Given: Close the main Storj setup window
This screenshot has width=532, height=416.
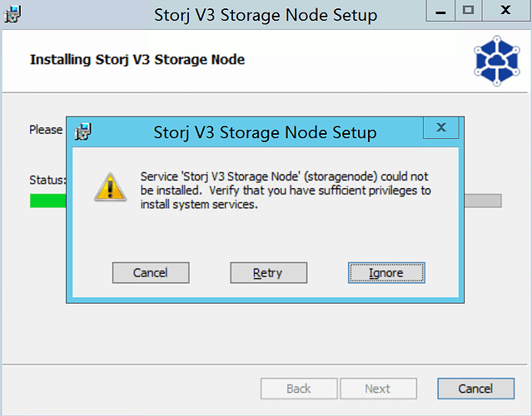Looking at the screenshot, I should tap(505, 11).
